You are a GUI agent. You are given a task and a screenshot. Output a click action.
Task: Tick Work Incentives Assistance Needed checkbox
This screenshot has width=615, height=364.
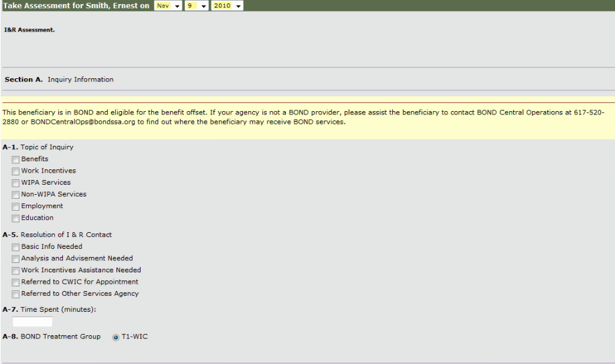[x=15, y=270]
